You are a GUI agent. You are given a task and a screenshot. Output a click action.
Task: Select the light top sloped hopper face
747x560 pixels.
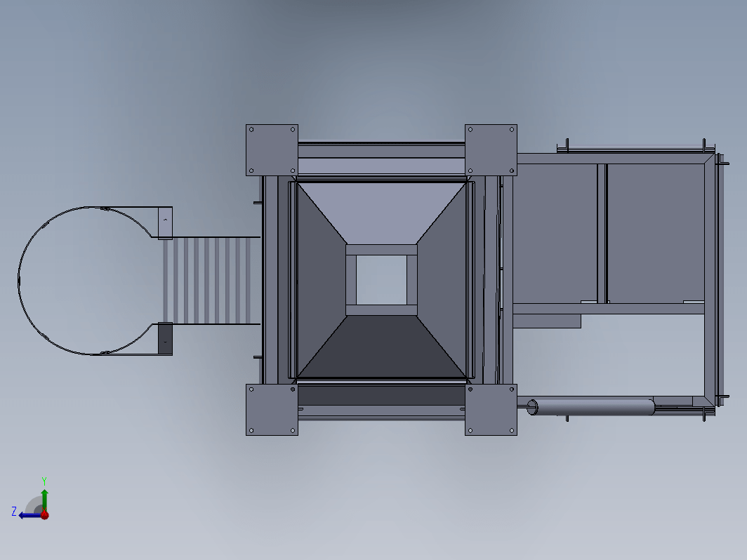pyautogui.click(x=381, y=213)
